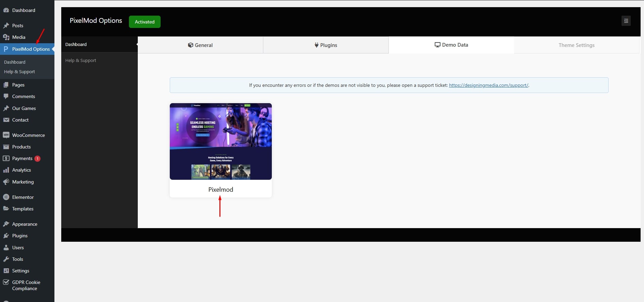Click the Contact envelope icon
The image size is (644, 302).
point(6,120)
